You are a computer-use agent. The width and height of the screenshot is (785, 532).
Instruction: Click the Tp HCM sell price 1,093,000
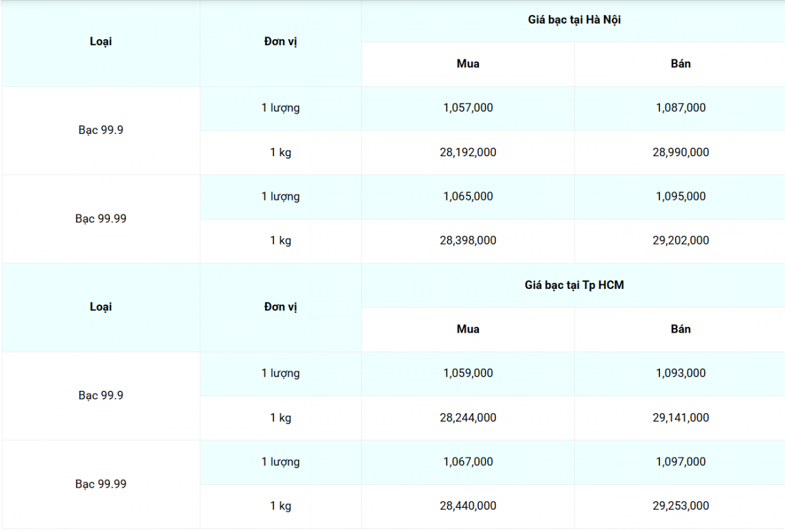[x=680, y=373]
